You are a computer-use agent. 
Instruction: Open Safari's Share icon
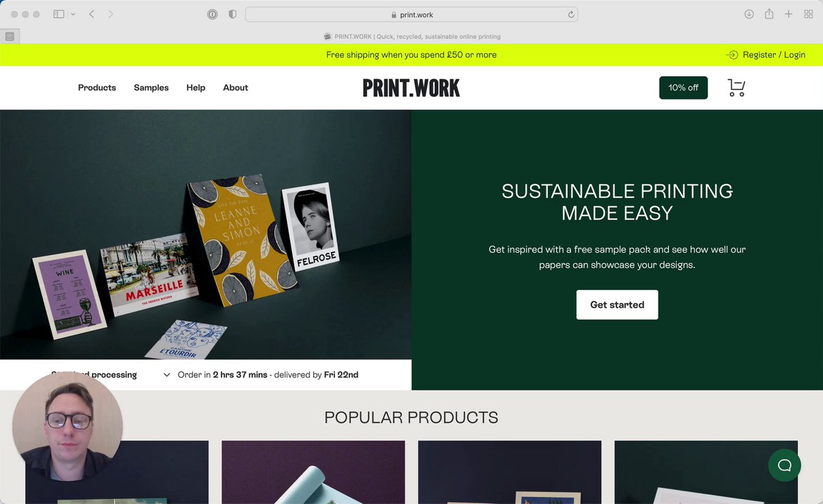point(769,14)
